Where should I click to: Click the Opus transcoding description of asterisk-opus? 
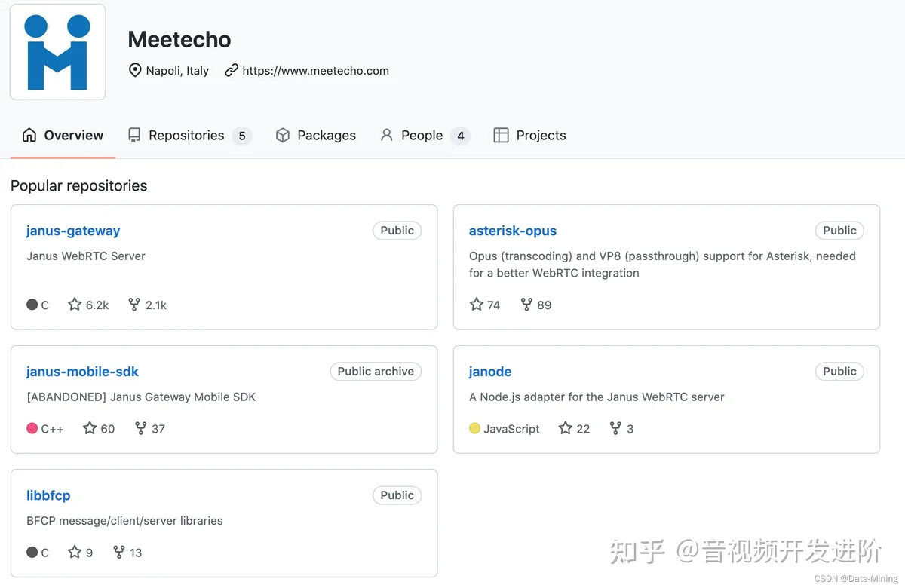(662, 265)
